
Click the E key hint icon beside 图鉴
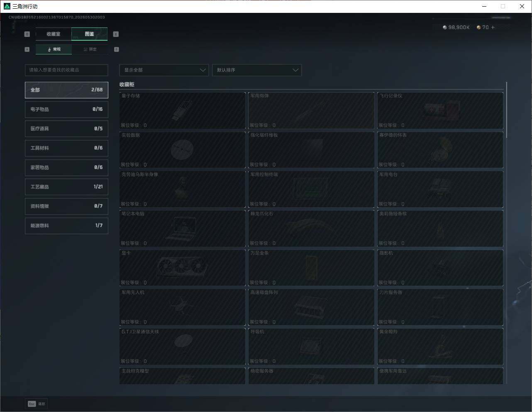click(x=116, y=34)
